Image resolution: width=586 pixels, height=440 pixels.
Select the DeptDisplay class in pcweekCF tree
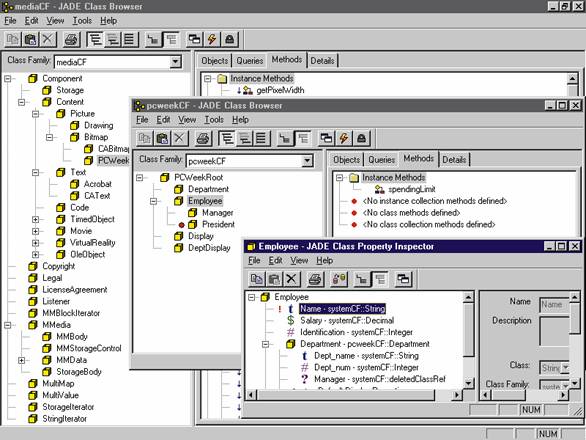click(209, 248)
